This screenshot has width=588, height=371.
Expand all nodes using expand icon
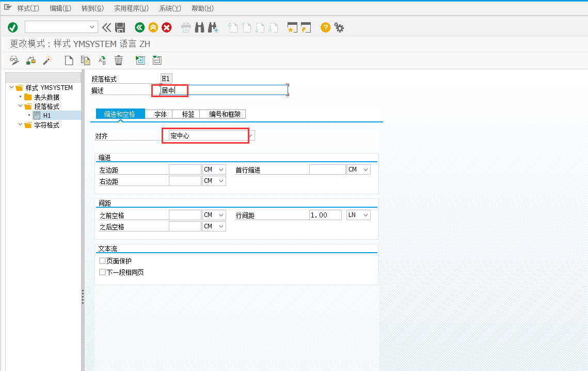pyautogui.click(x=140, y=60)
